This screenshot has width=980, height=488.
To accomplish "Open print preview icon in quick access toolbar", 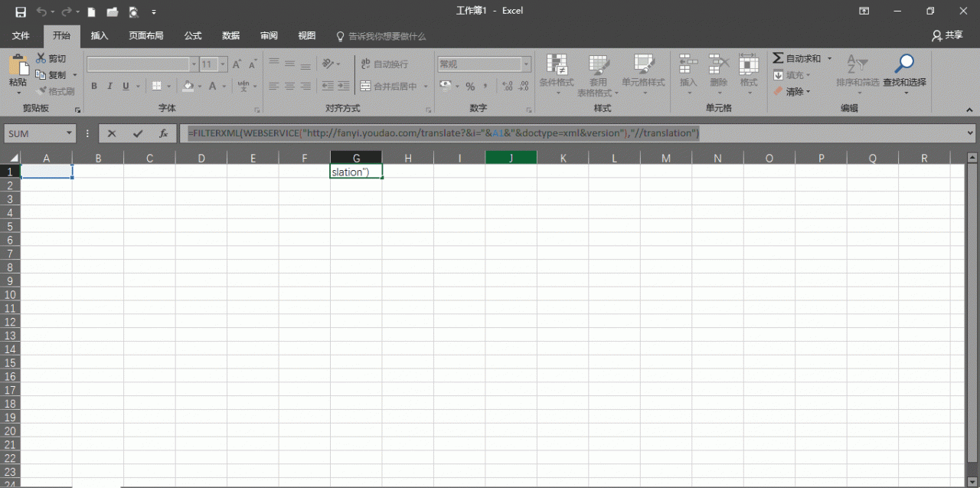I will (x=133, y=11).
